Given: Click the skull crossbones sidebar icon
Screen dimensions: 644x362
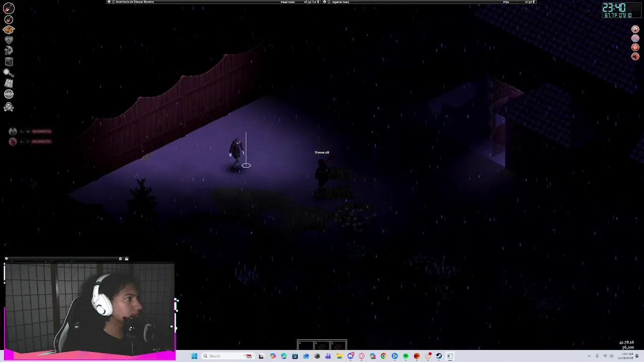Looking at the screenshot, I should 9,107.
